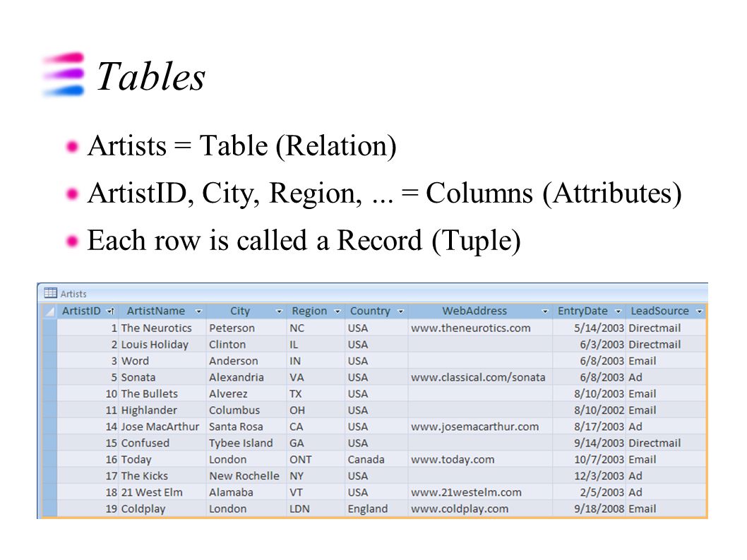Click the www.classical.com/sonata web address

click(x=478, y=377)
